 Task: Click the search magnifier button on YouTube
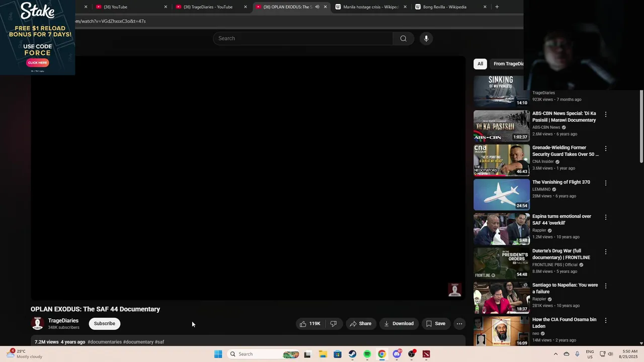[403, 38]
